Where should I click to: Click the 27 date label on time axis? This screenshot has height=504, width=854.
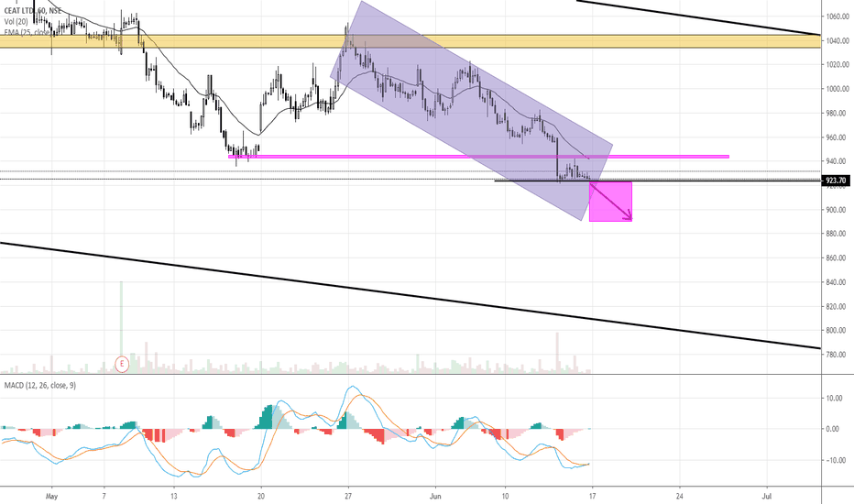point(348,497)
